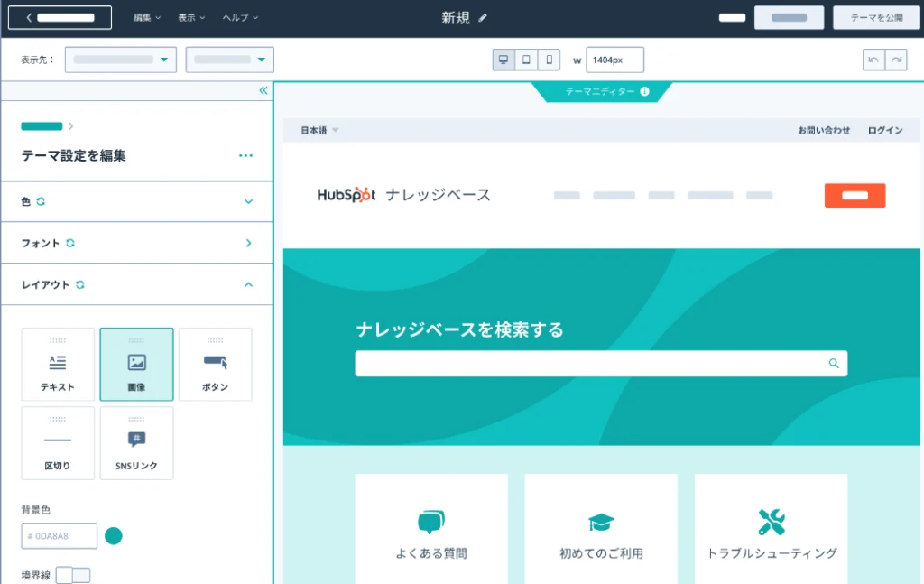
Task: Click the back arrow button at top left
Action: tap(60, 18)
